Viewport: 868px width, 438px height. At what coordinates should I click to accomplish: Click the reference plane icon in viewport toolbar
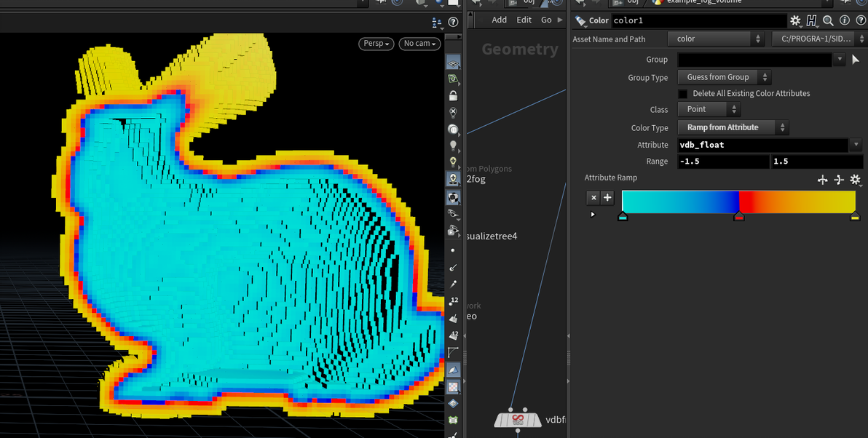point(453,63)
